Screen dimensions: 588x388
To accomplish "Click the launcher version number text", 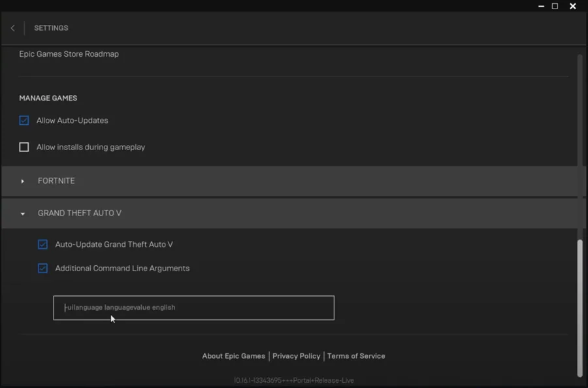I will pos(293,381).
